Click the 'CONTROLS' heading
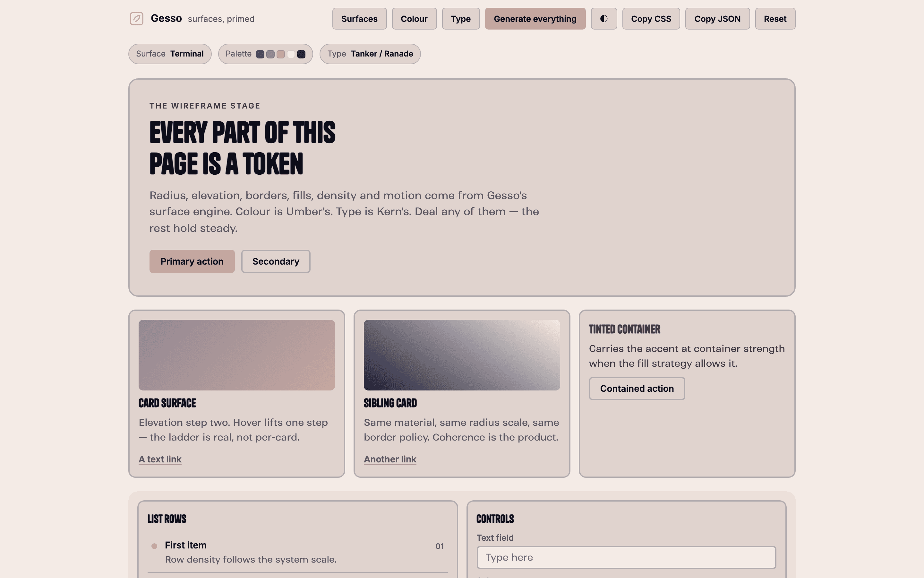The width and height of the screenshot is (924, 578). click(x=495, y=519)
